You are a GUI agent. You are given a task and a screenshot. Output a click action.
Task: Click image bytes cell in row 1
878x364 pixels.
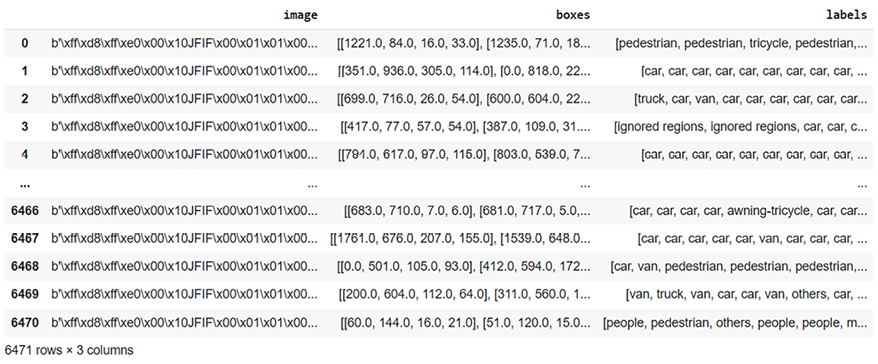click(x=184, y=71)
